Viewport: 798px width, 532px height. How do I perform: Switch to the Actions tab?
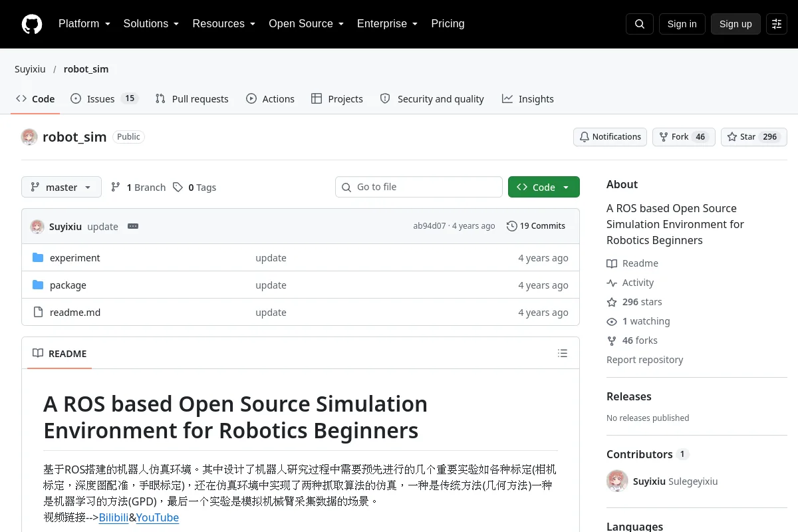pos(270,99)
